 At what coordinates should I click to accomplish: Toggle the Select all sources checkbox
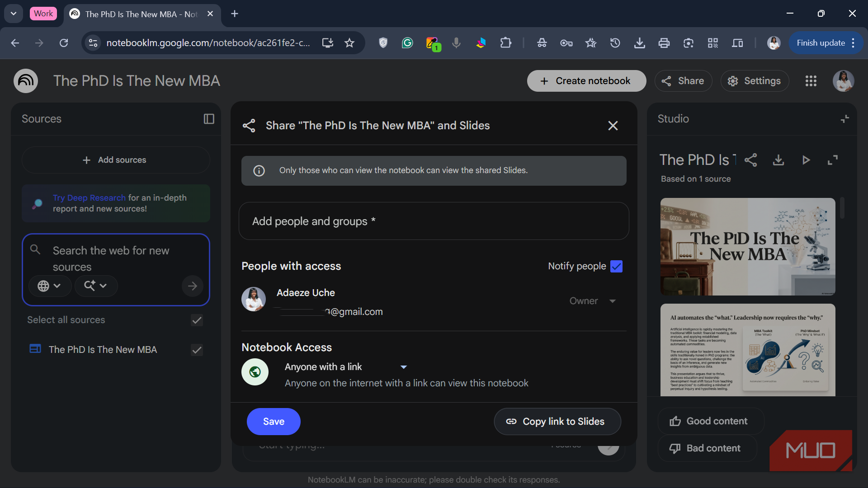(197, 320)
